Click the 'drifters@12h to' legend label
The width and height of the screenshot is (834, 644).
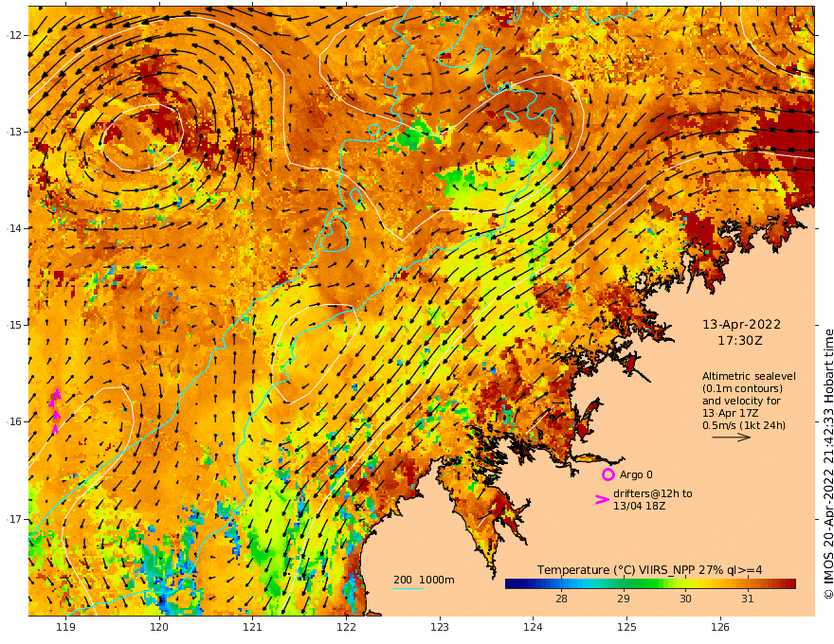coord(653,493)
